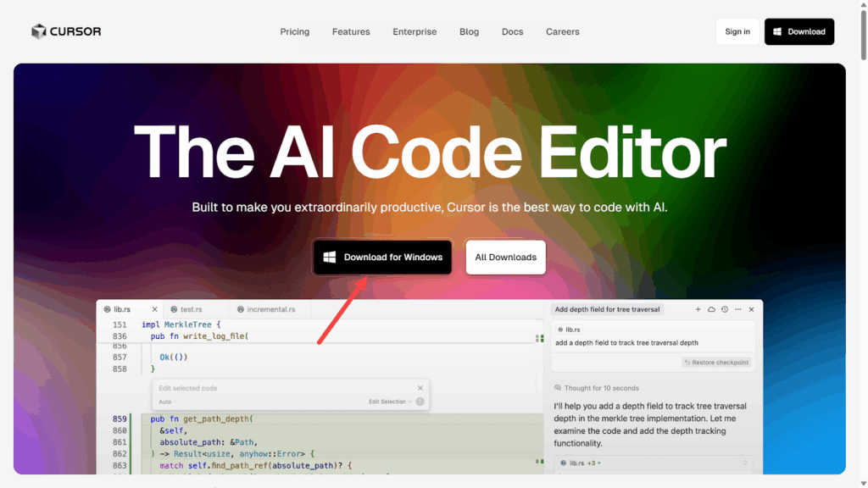
Task: Open the Careers page
Action: click(563, 31)
